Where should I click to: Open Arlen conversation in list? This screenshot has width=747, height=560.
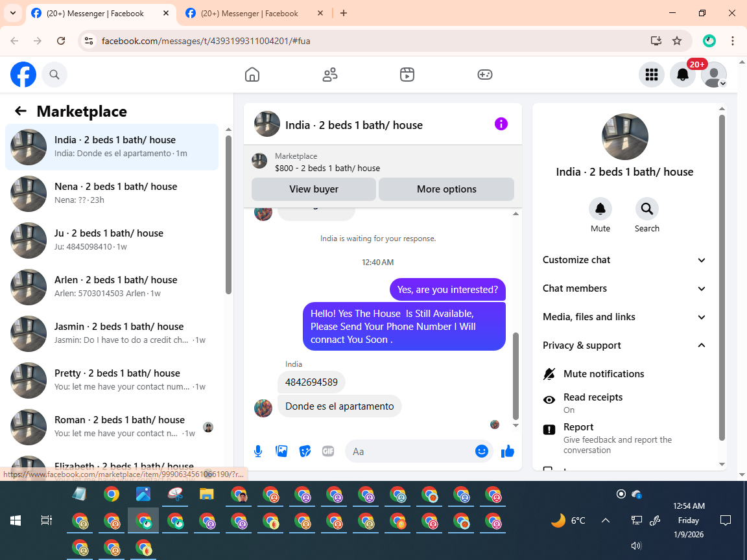point(112,286)
